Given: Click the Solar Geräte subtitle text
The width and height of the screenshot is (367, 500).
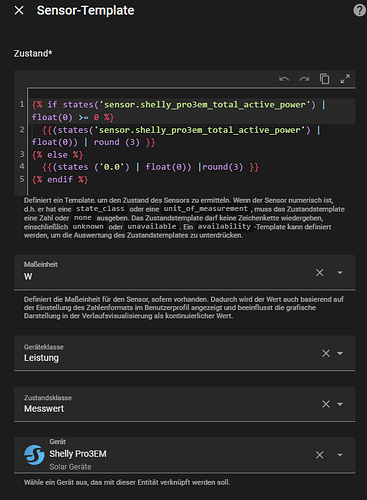Looking at the screenshot, I should click(x=70, y=467).
